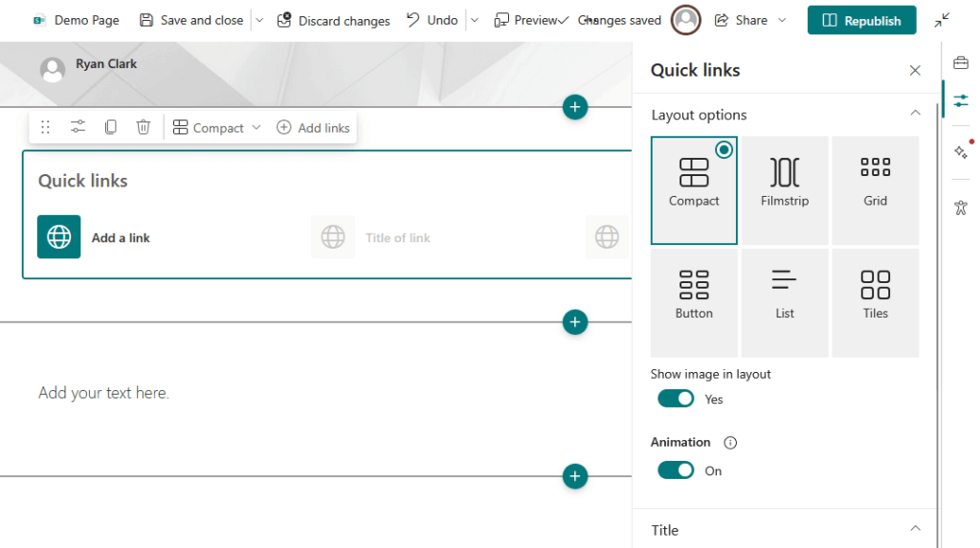Click the greyed globe next to Title of link

coord(332,237)
